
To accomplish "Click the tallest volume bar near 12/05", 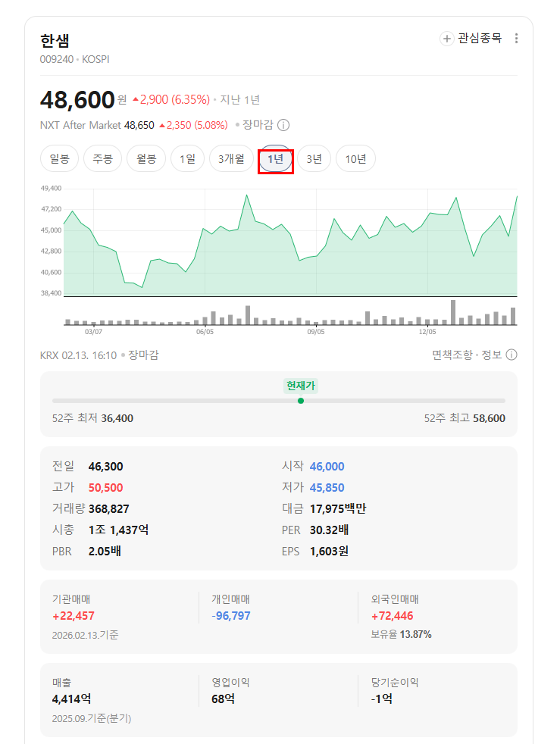I will tap(453, 312).
